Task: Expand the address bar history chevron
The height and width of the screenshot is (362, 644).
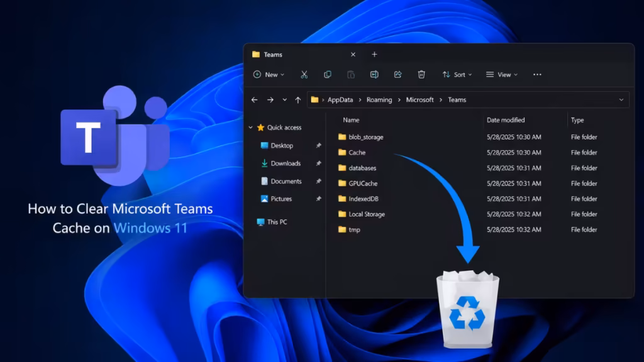Action: pos(621,100)
